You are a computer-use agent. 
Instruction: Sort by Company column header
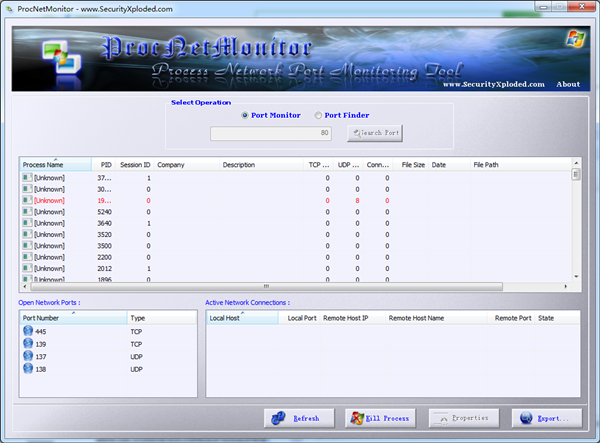coord(187,164)
